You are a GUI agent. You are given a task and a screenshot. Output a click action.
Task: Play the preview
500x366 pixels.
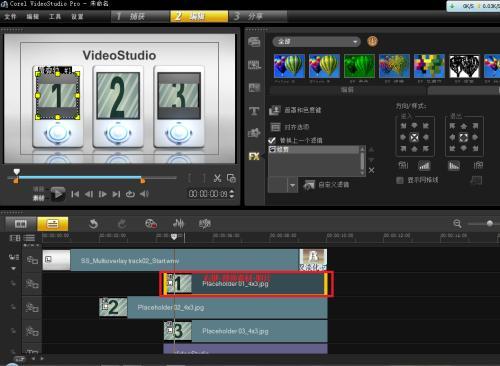click(58, 194)
